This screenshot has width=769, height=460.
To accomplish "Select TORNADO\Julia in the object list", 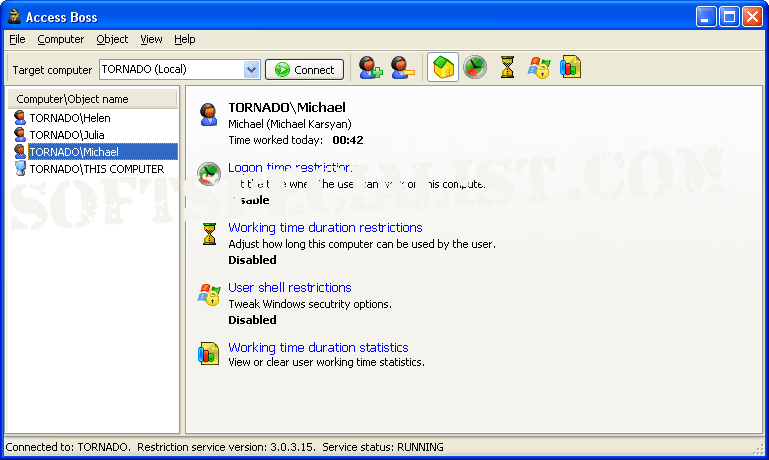I will tap(67, 135).
